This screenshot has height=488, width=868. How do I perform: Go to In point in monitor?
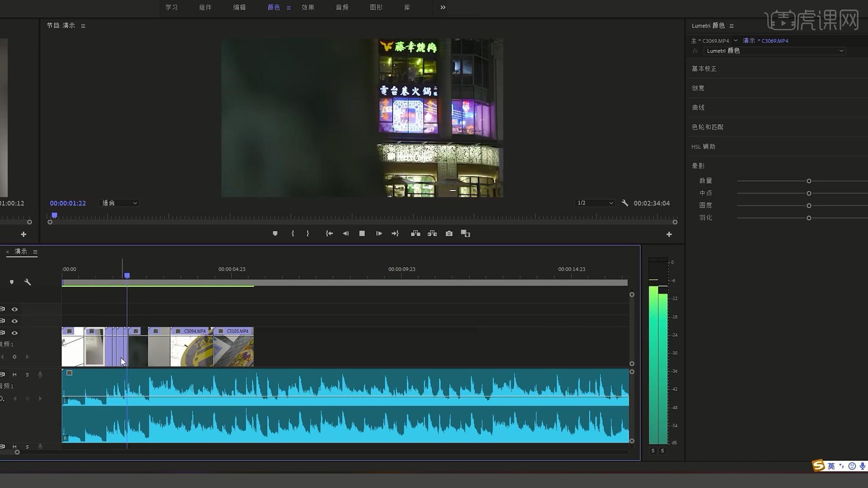pos(329,234)
